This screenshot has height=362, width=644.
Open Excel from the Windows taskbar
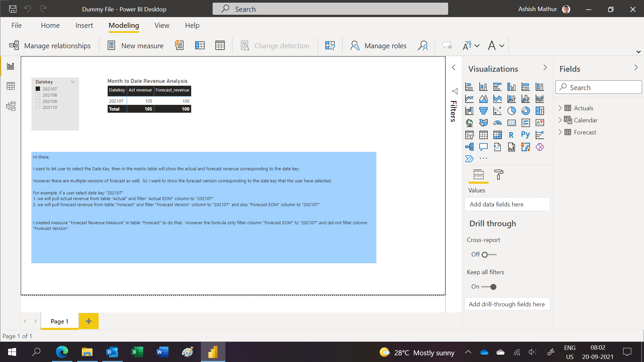point(137,352)
